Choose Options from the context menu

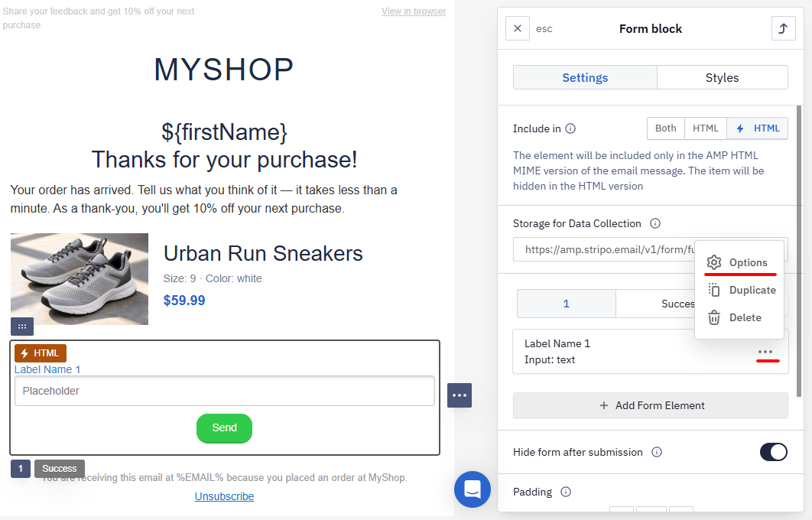[x=739, y=262]
